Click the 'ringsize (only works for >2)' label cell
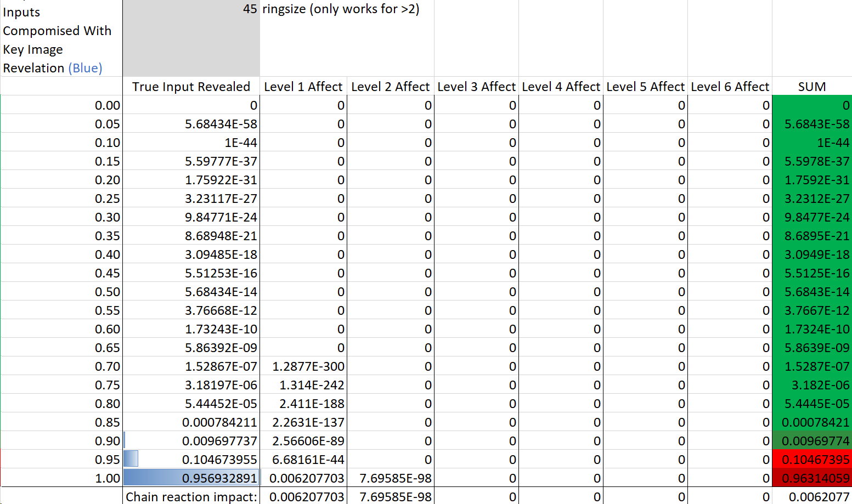This screenshot has width=852, height=504. click(x=341, y=9)
